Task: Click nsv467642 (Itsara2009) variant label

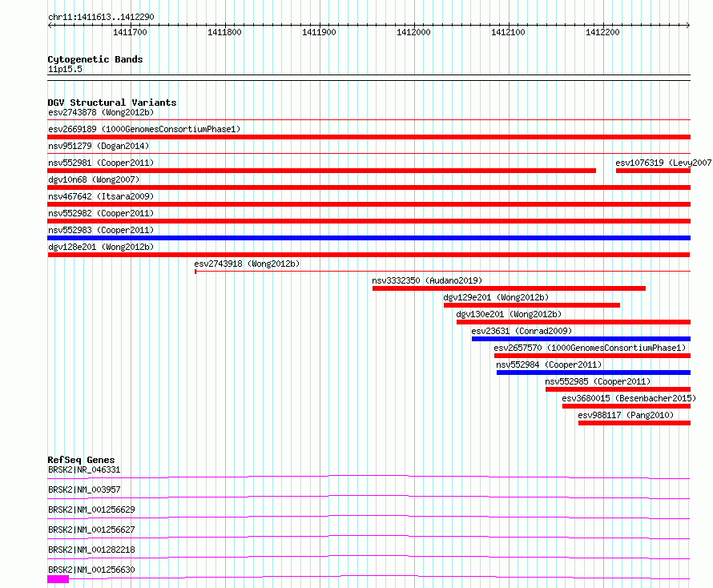Action: [101, 196]
